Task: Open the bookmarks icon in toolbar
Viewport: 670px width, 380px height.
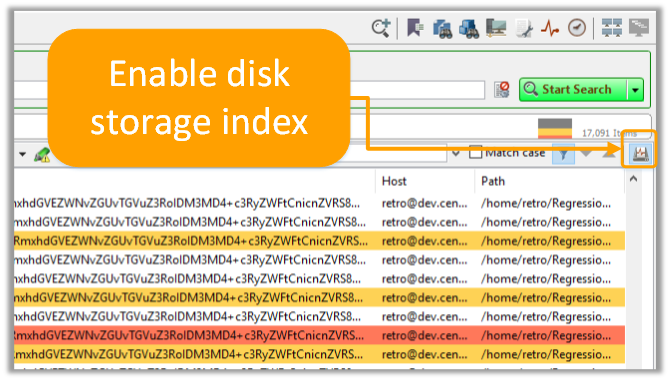Action: point(415,28)
